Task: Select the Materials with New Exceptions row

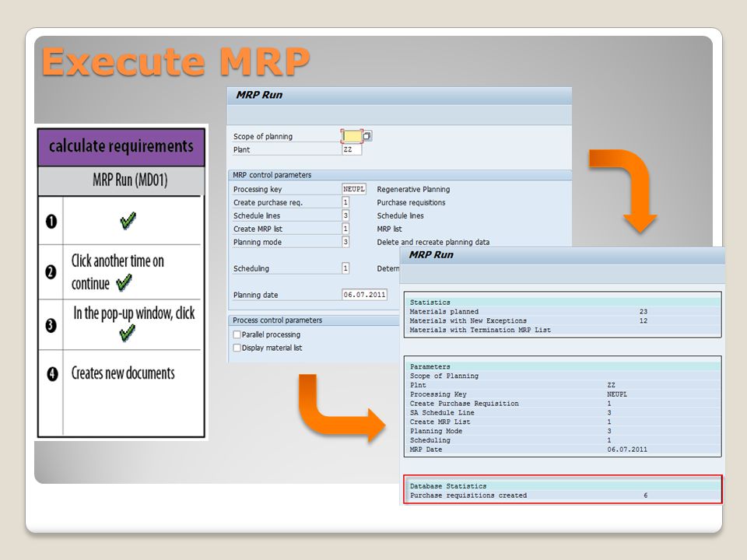Action: pyautogui.click(x=563, y=320)
